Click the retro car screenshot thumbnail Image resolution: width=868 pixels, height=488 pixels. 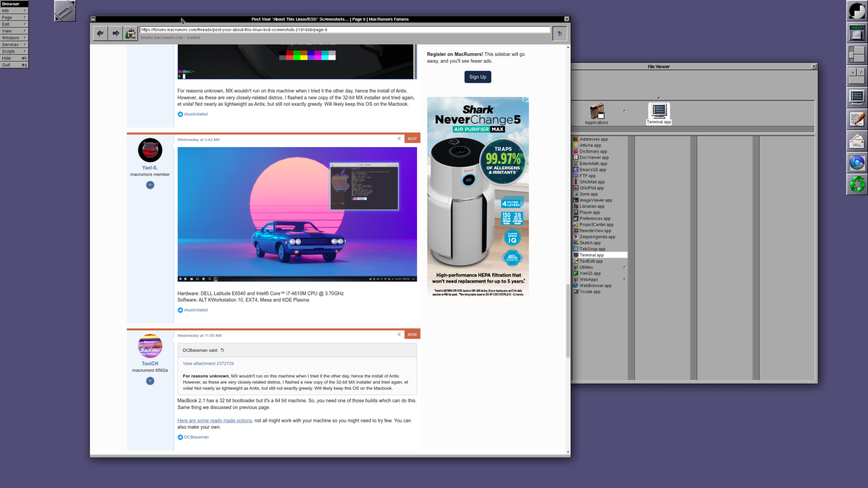(x=297, y=214)
